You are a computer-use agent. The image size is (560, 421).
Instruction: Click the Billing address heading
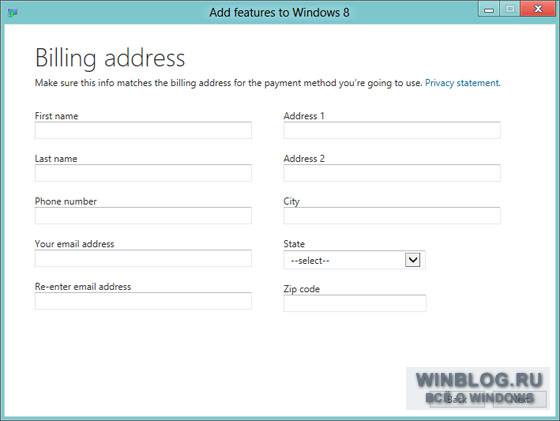(110, 58)
